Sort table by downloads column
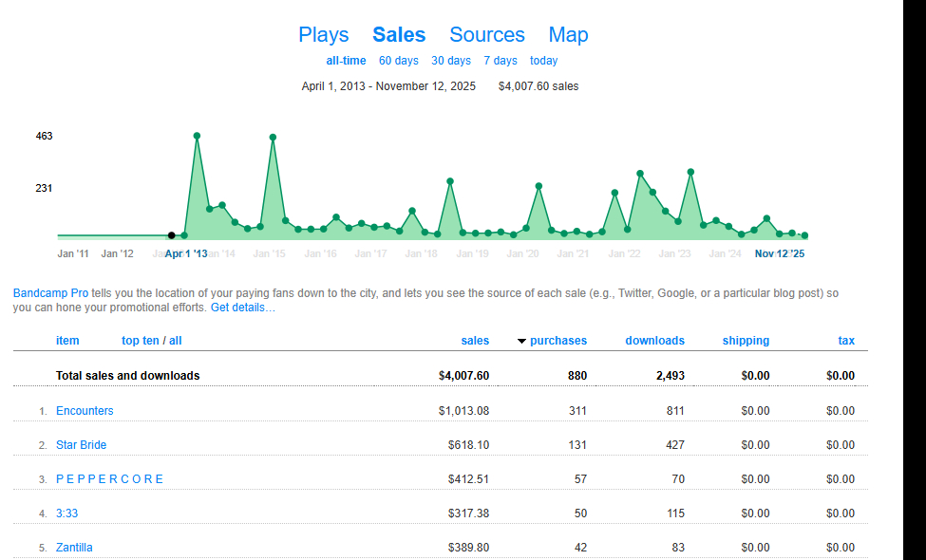Viewport: 926px width, 560px height. click(x=654, y=341)
